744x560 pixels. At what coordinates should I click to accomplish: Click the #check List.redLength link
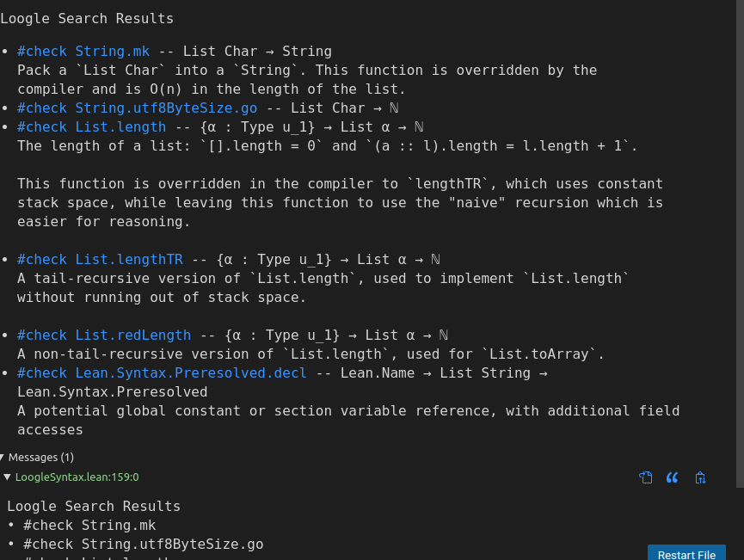pos(104,335)
